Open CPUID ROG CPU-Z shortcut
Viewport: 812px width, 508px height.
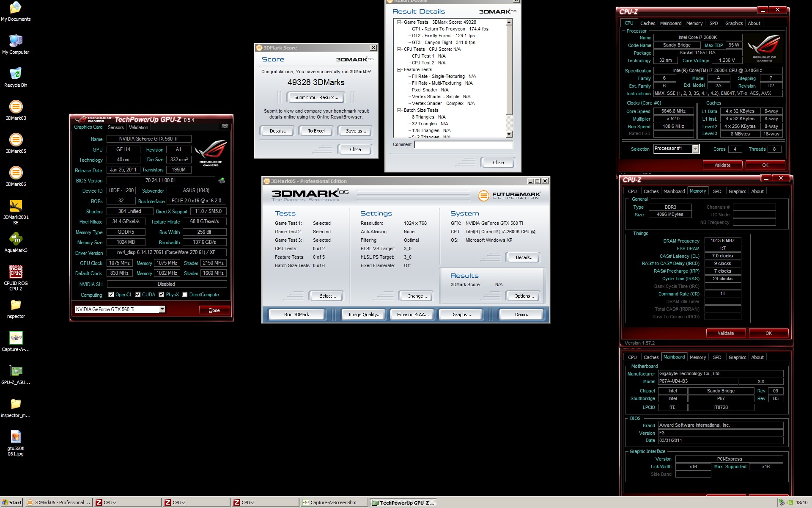[x=16, y=272]
